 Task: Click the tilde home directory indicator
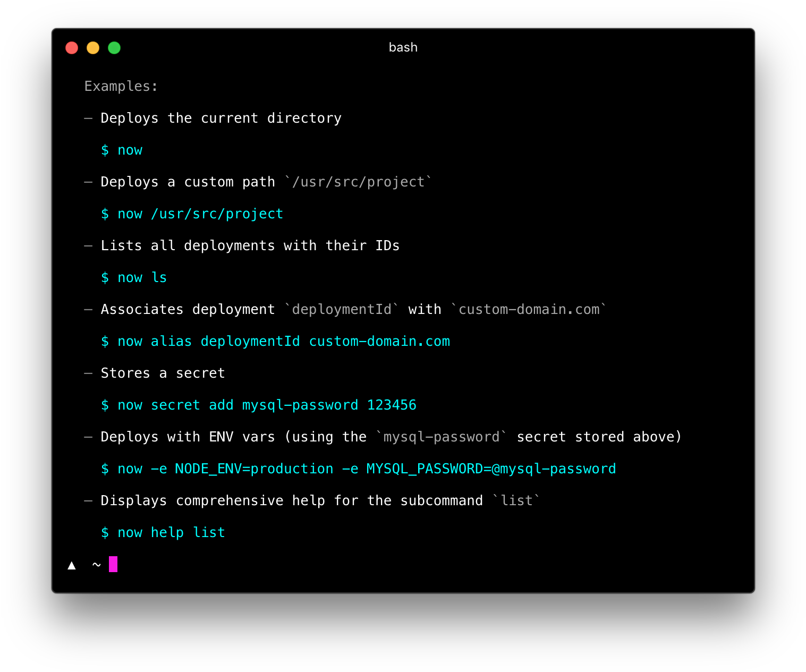96,564
